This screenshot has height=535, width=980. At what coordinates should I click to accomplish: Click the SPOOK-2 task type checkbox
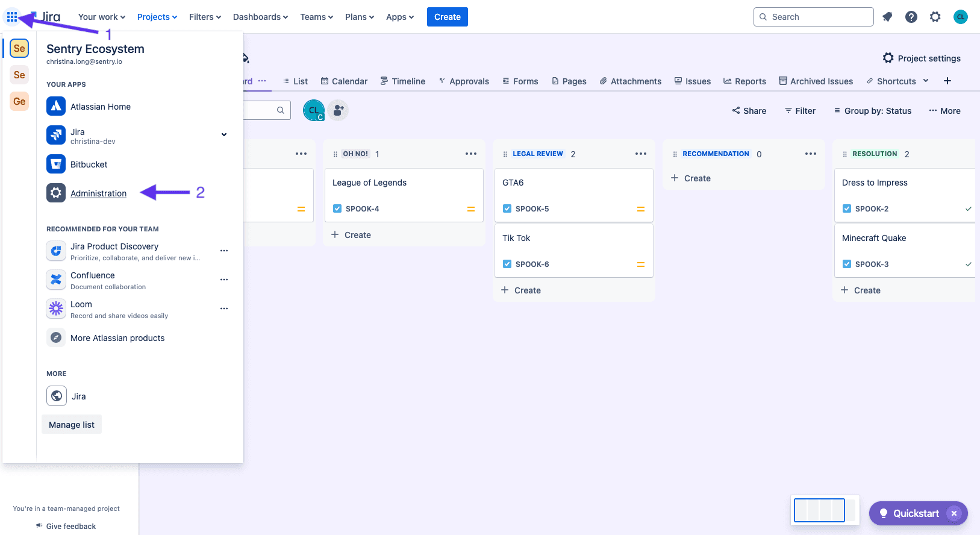coord(847,209)
